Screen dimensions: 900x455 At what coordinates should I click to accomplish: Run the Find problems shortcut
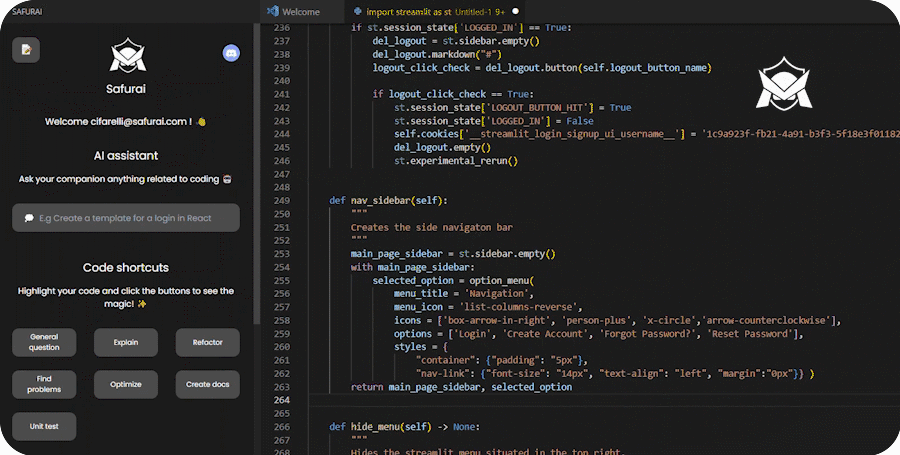tap(44, 384)
